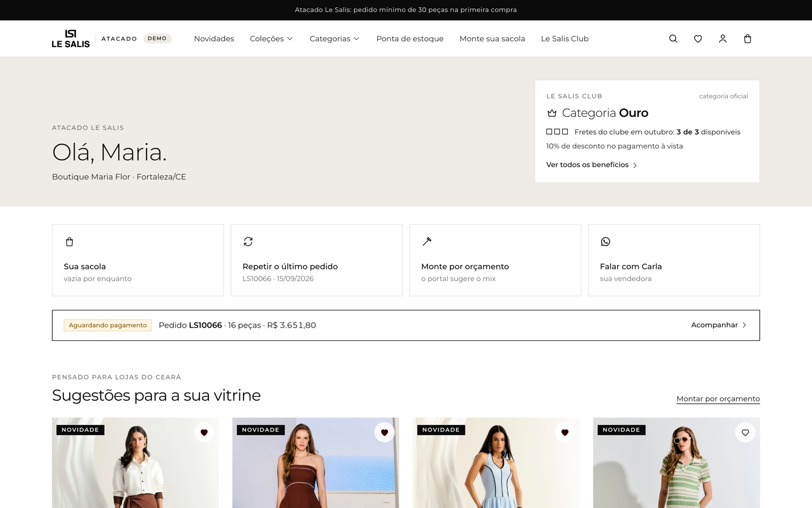This screenshot has width=812, height=508.
Task: Open brown strapless dress product thumbnail
Action: (x=316, y=463)
